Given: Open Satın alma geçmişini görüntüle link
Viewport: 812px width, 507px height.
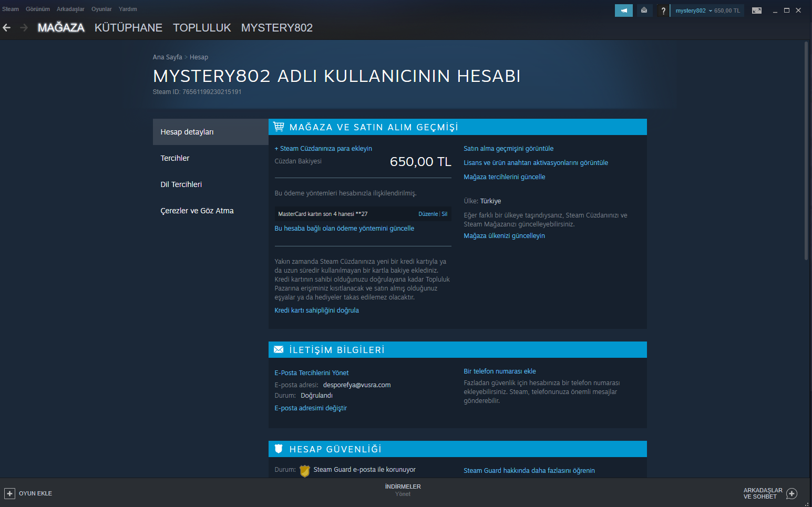Looking at the screenshot, I should point(508,149).
